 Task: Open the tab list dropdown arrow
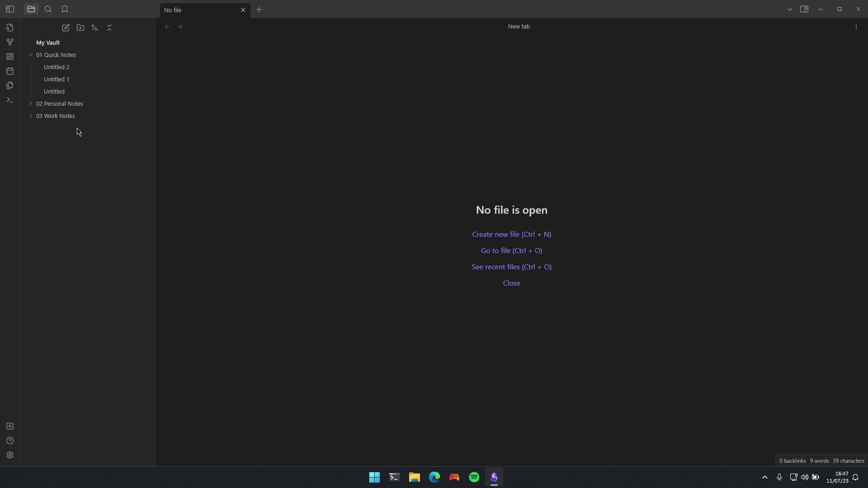point(790,9)
